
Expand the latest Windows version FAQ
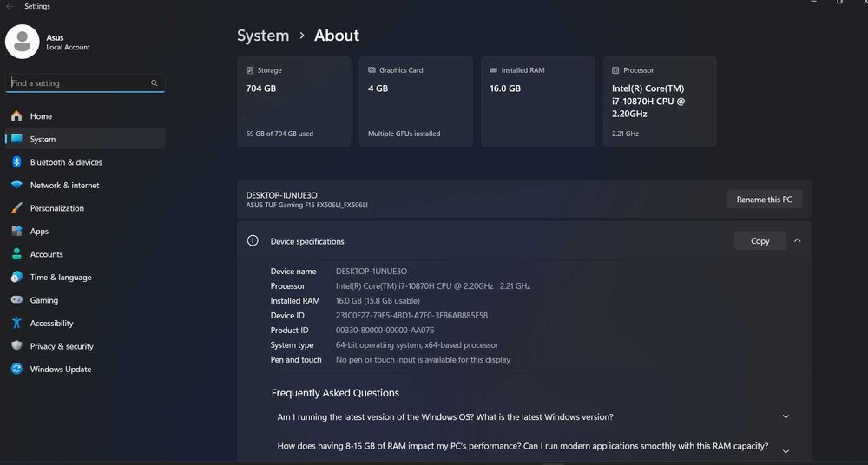[x=786, y=416]
